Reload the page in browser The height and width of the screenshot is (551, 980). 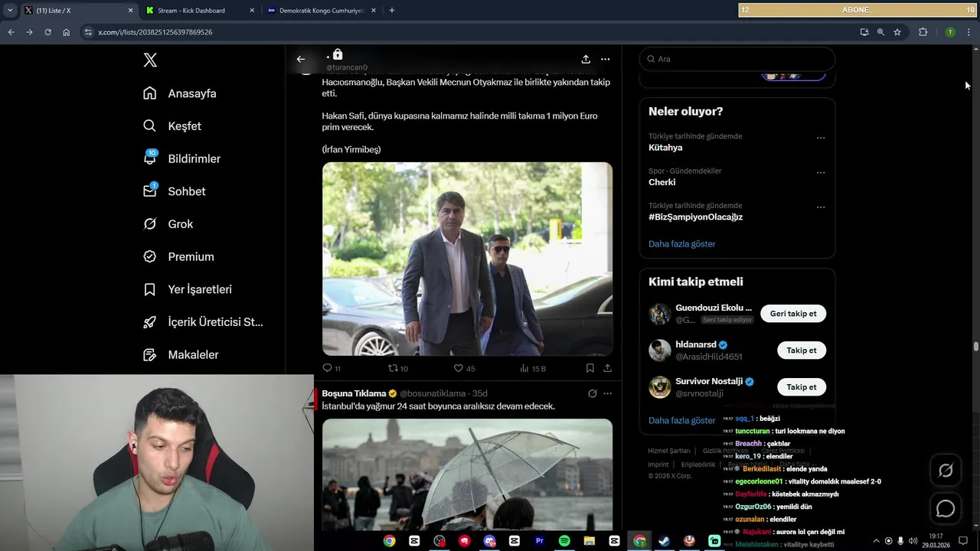[x=47, y=32]
